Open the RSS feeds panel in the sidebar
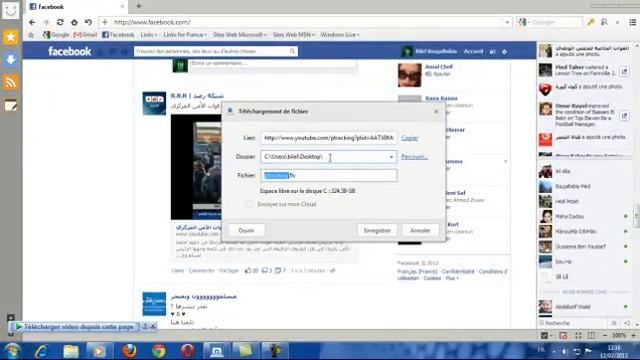Image resolution: width=640 pixels, height=360 pixels. coord(11,83)
